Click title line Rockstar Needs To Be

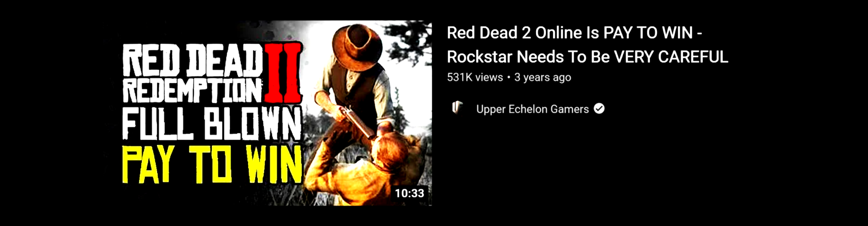(x=528, y=57)
